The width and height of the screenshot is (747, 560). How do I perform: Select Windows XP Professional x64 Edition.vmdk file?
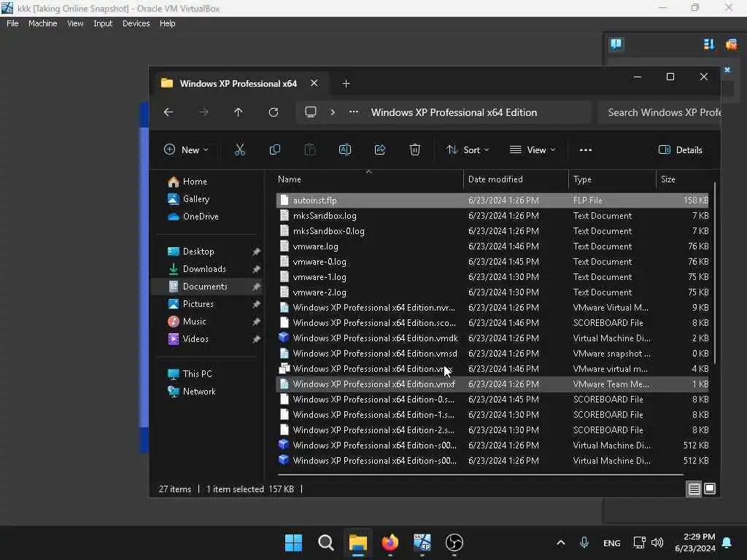coord(492,338)
